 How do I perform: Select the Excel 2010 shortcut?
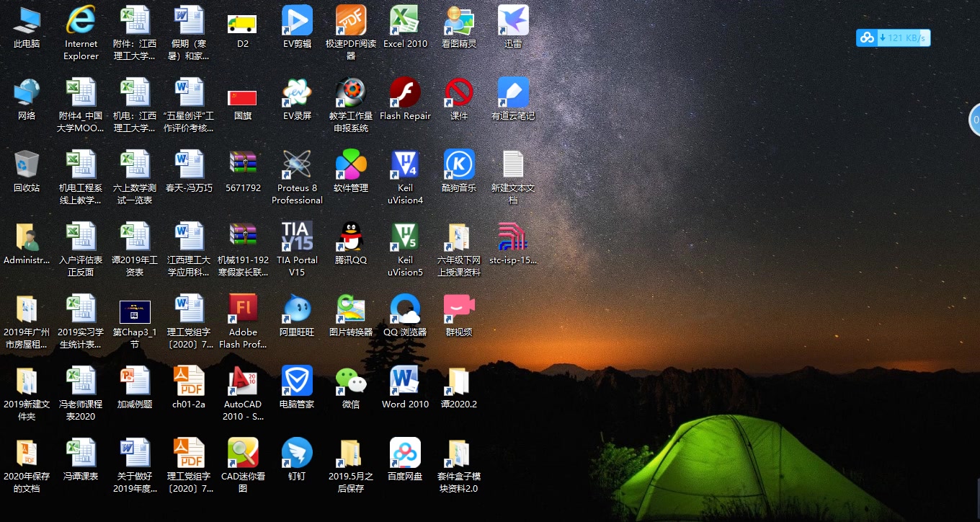pyautogui.click(x=405, y=20)
